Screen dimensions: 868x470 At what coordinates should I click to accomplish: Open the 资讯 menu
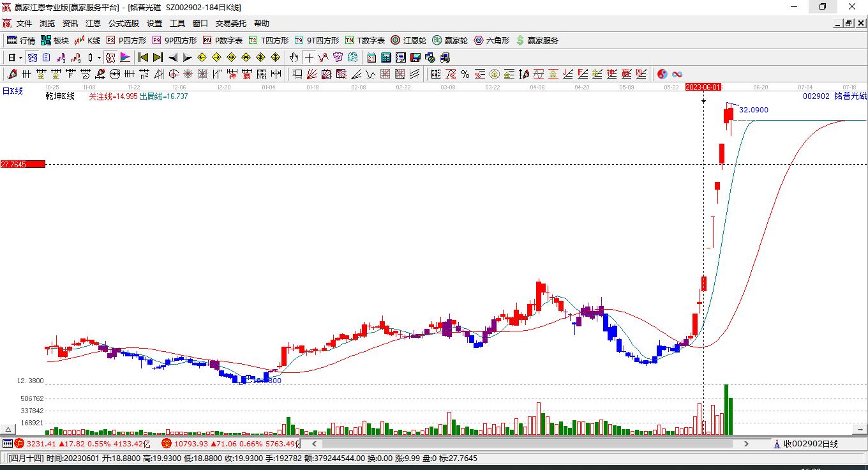coord(70,24)
